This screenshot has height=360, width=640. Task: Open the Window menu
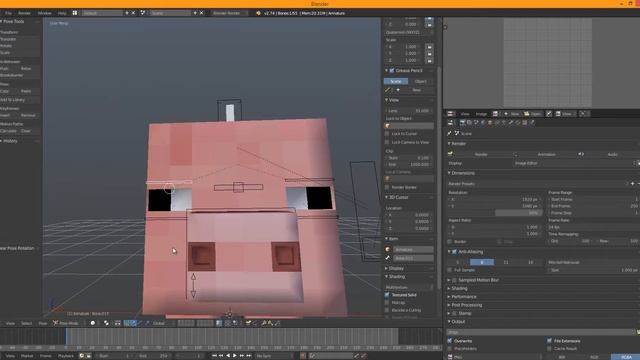(x=44, y=13)
